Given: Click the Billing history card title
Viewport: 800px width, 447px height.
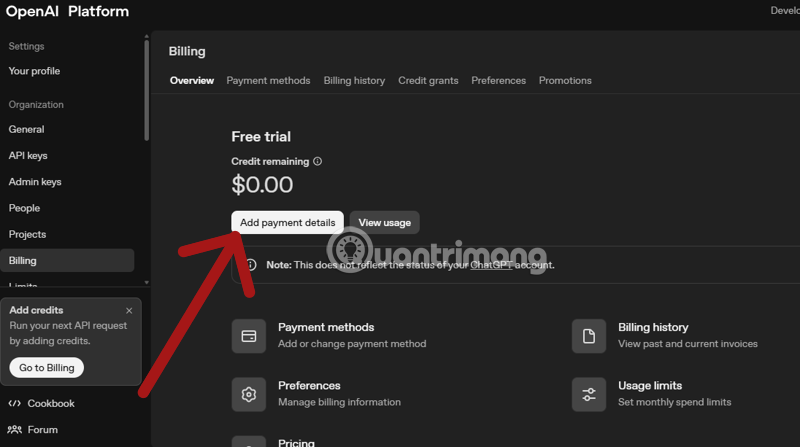Looking at the screenshot, I should click(653, 327).
